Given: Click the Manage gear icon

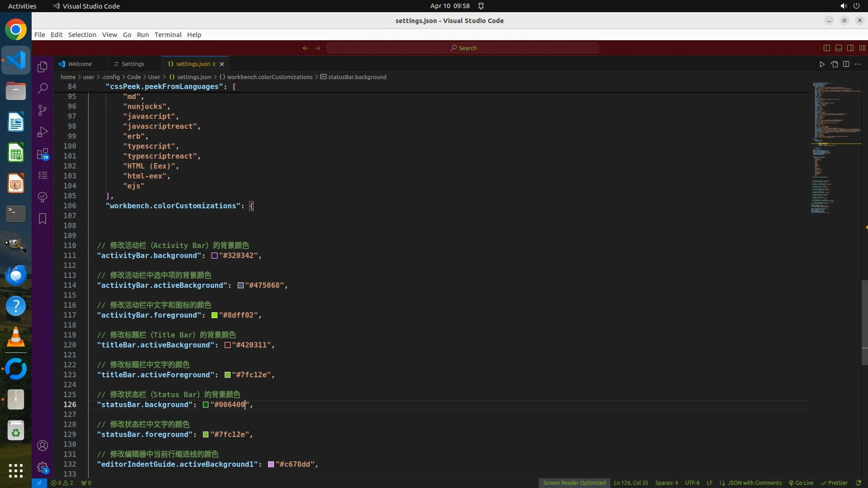Looking at the screenshot, I should pyautogui.click(x=42, y=467).
